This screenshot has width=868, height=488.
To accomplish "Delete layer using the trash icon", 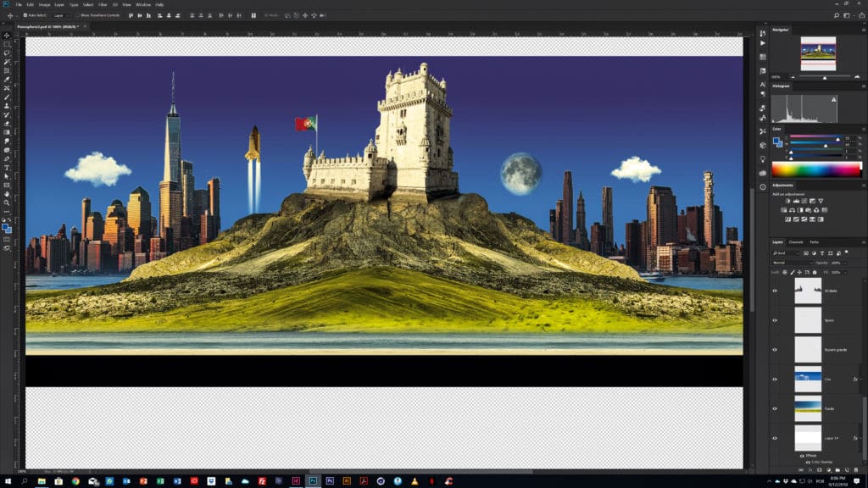I will (856, 470).
